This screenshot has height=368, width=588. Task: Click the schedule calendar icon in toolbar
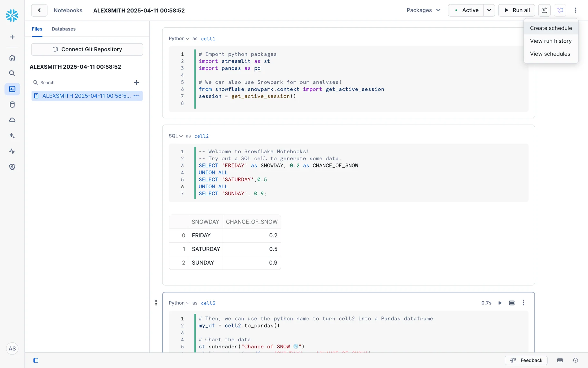tap(544, 10)
